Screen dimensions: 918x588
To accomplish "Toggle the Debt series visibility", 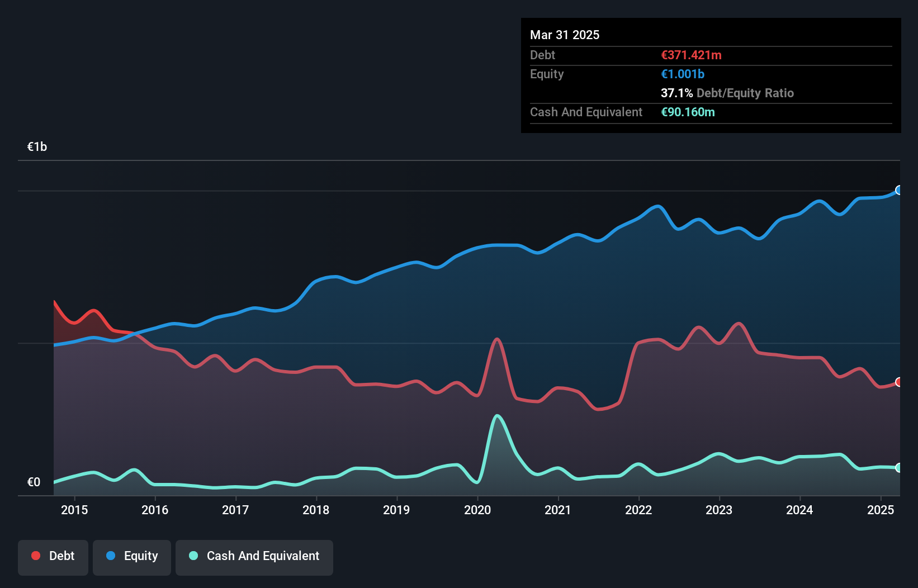I will [x=53, y=556].
